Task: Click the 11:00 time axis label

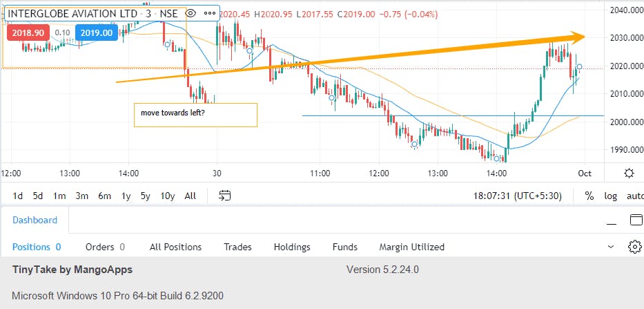Action: coord(320,174)
